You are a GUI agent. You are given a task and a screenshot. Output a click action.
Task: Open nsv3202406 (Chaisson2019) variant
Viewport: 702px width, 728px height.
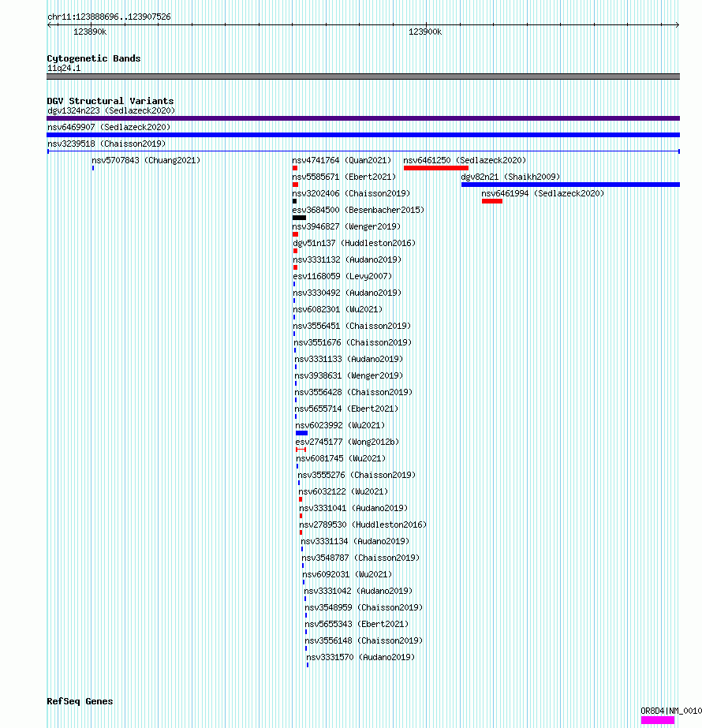[x=352, y=193]
